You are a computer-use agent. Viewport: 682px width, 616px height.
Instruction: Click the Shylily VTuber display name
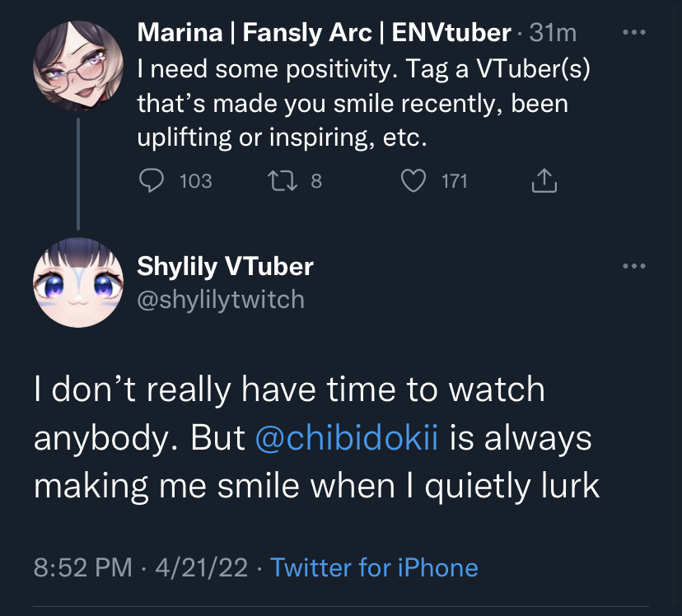click(225, 266)
